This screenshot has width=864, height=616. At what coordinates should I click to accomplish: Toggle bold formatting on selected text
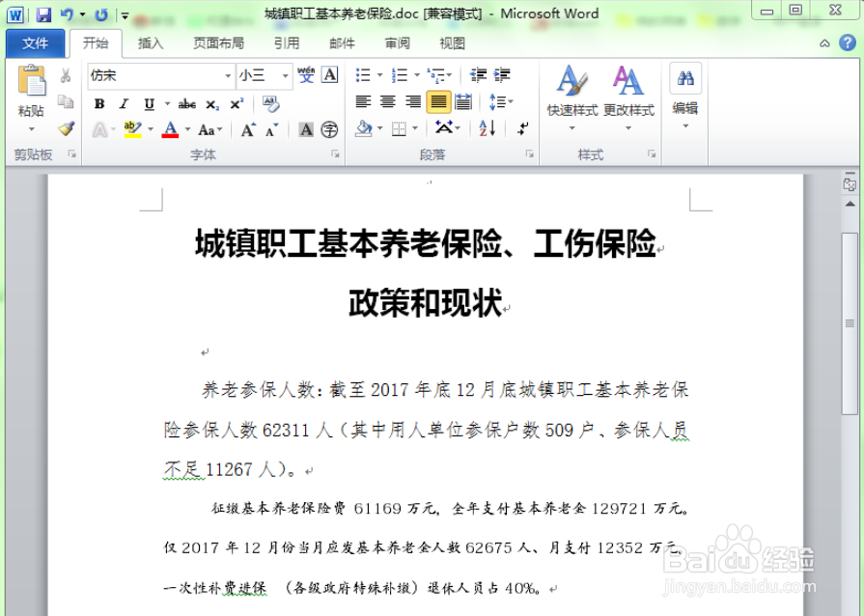coord(101,103)
